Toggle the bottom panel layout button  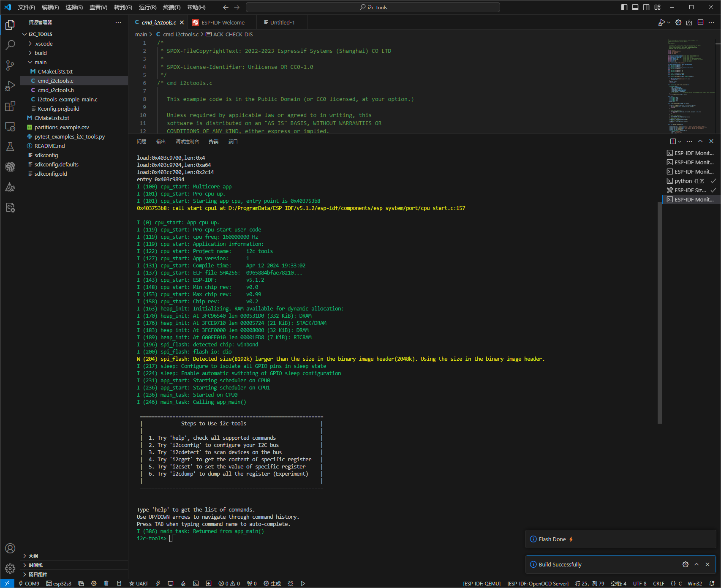click(x=635, y=7)
